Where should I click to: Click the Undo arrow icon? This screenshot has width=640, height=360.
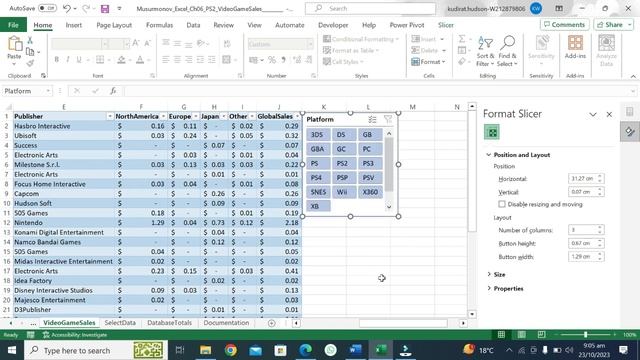coord(67,9)
